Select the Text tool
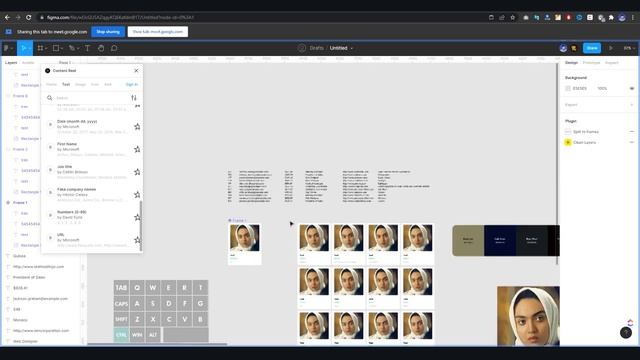 pos(87,48)
